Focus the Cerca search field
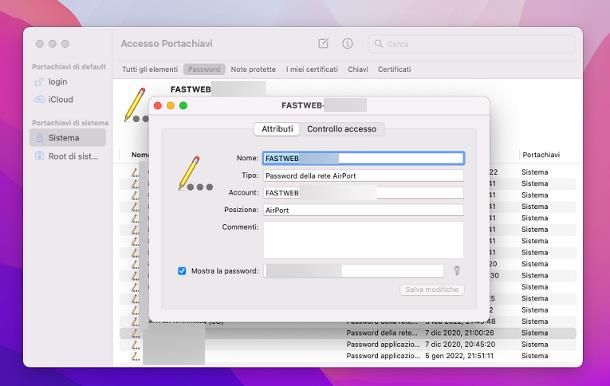This screenshot has height=386, width=610. point(472,44)
